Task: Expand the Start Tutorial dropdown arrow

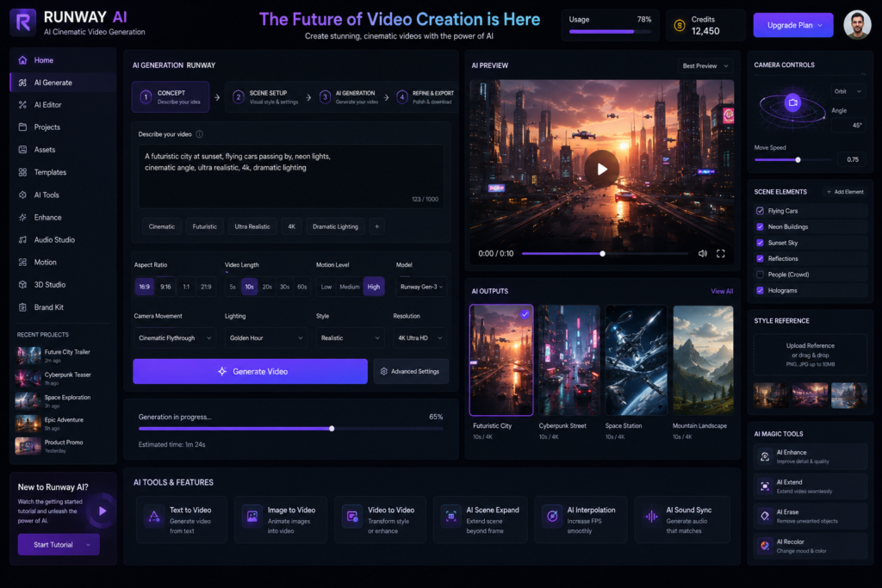Action: pos(89,545)
